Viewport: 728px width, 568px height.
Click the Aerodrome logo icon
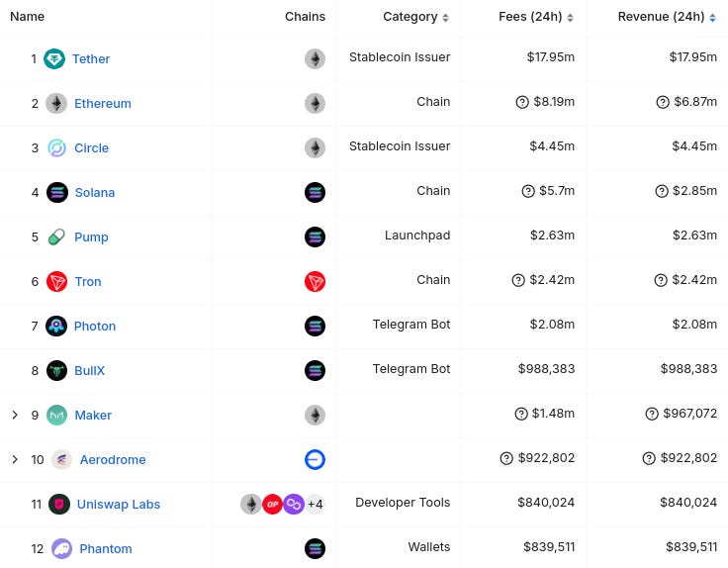pyautogui.click(x=61, y=460)
